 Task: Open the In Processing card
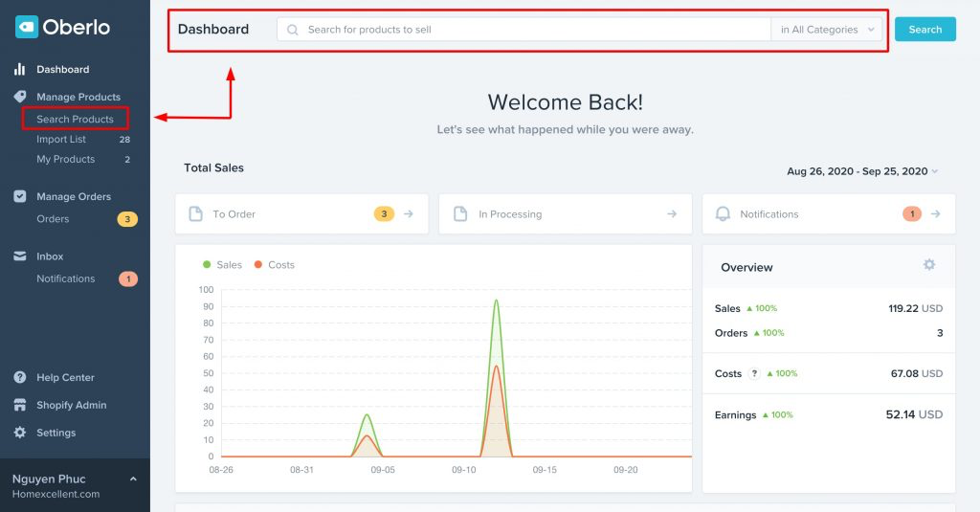coord(565,213)
